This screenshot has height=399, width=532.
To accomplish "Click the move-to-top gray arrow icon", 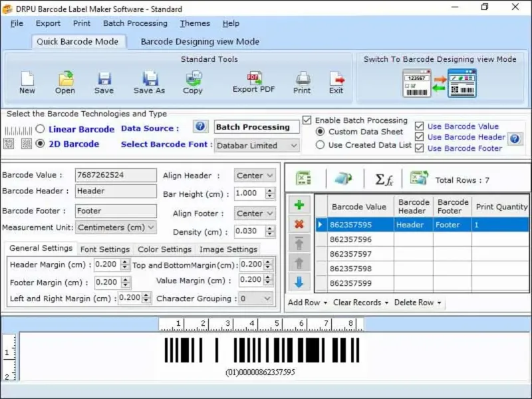I will pos(299,243).
